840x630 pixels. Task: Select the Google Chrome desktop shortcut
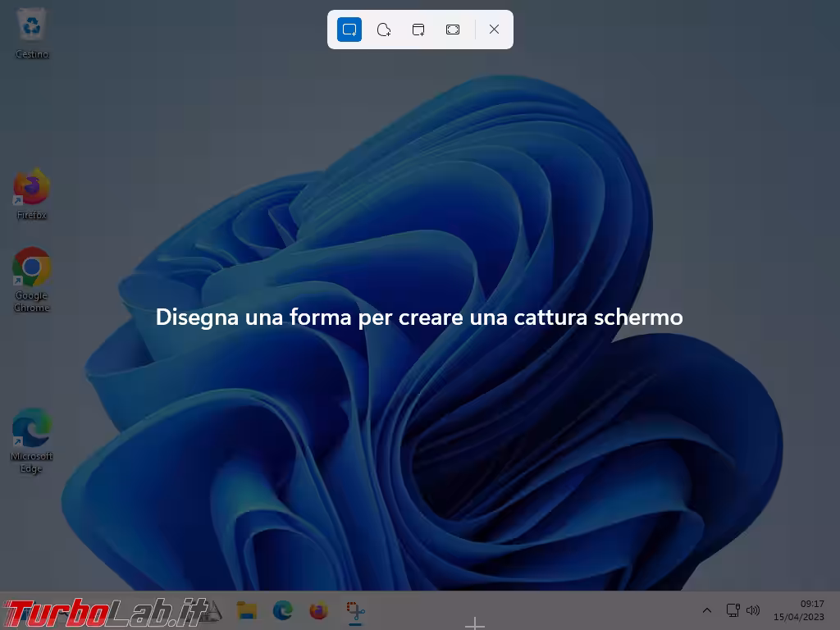click(32, 269)
